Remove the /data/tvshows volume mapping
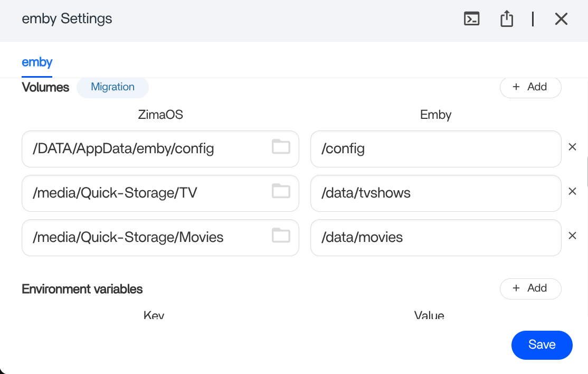Viewport: 588px width, 374px height. pos(572,191)
